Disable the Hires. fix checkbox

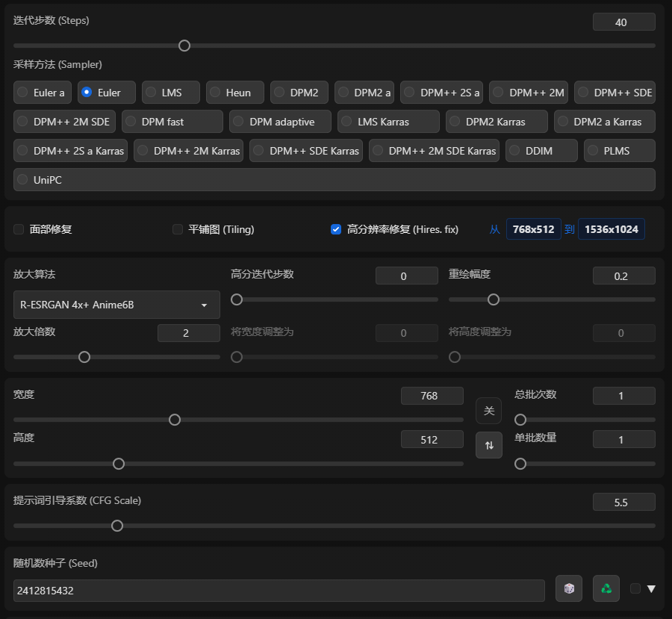click(336, 229)
